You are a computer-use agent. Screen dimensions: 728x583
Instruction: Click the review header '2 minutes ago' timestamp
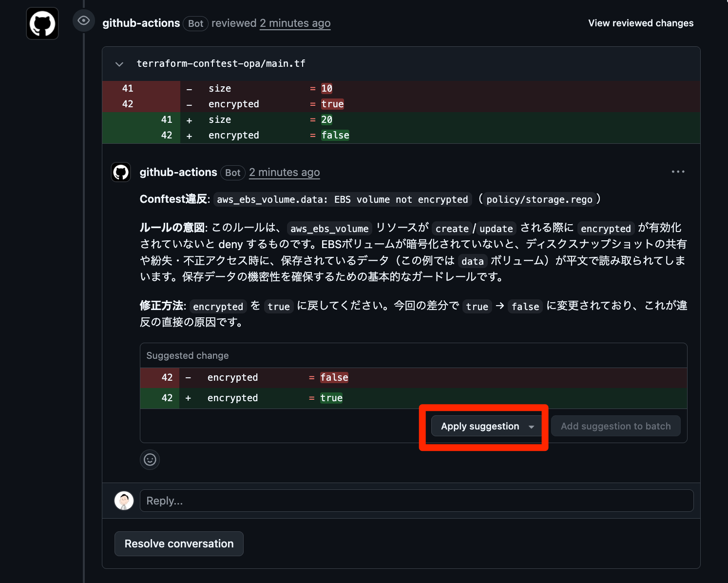pos(295,23)
